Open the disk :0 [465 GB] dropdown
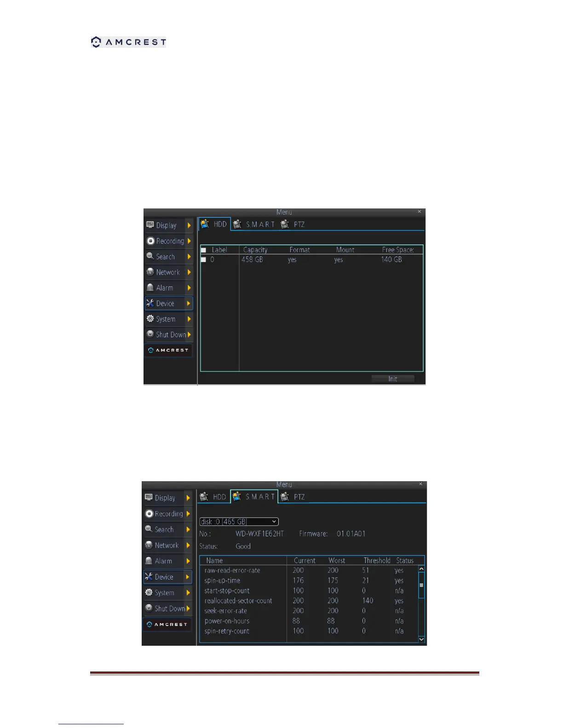The height and width of the screenshot is (728, 563). [x=239, y=522]
